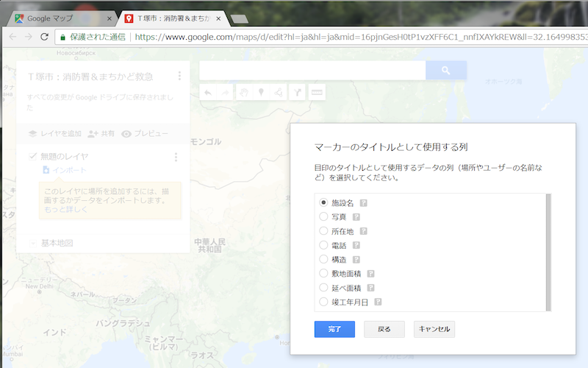Click the column list scrollbar in the dialog

548,252
